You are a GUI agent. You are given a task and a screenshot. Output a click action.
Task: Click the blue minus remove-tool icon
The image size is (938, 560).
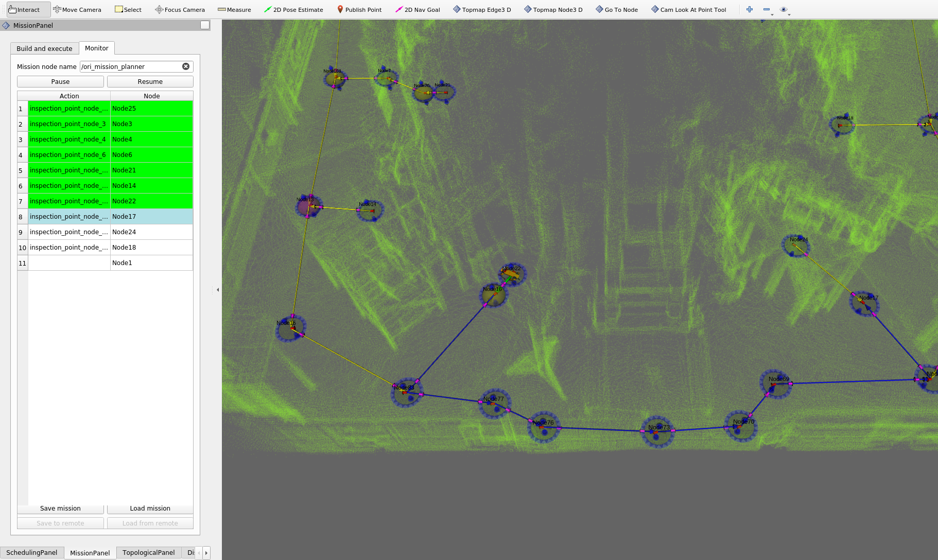point(767,9)
